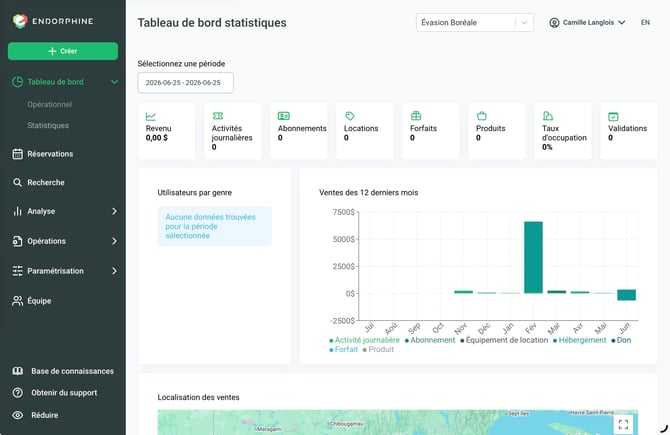Click the Obtenir du support help icon
The image size is (670, 435).
(18, 393)
